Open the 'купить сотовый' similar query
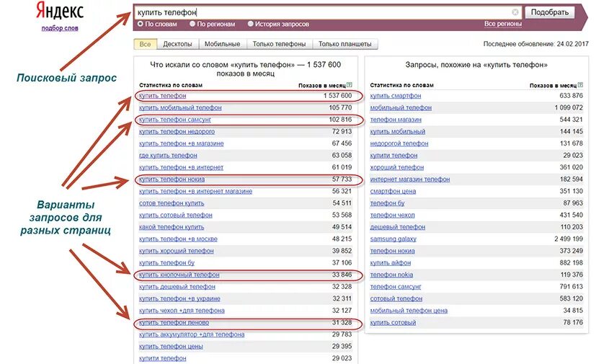This screenshot has width=609, height=364. (x=393, y=322)
